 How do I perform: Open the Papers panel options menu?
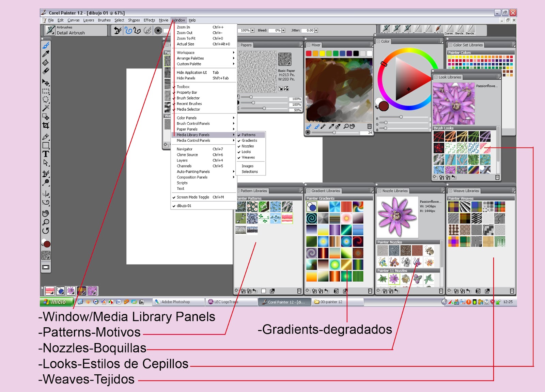(300, 45)
